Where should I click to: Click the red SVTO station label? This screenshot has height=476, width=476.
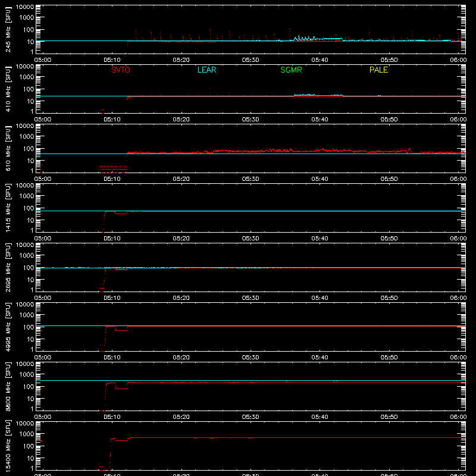121,70
